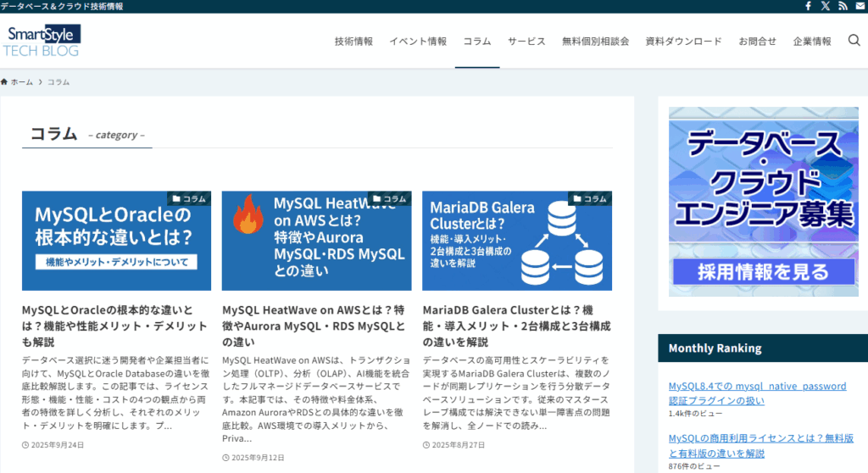868x473 pixels.
Task: Click excerpt starting データベースの高可用性とスケーラビリティ
Action: click(x=516, y=392)
